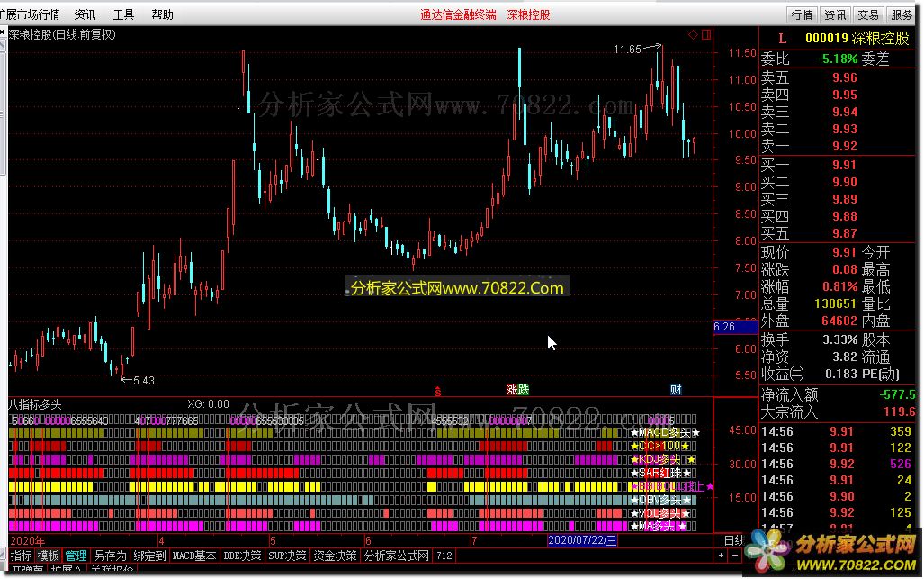Click the 买二 price 9.90
Viewport: 924px width, 579px height.
(x=845, y=182)
